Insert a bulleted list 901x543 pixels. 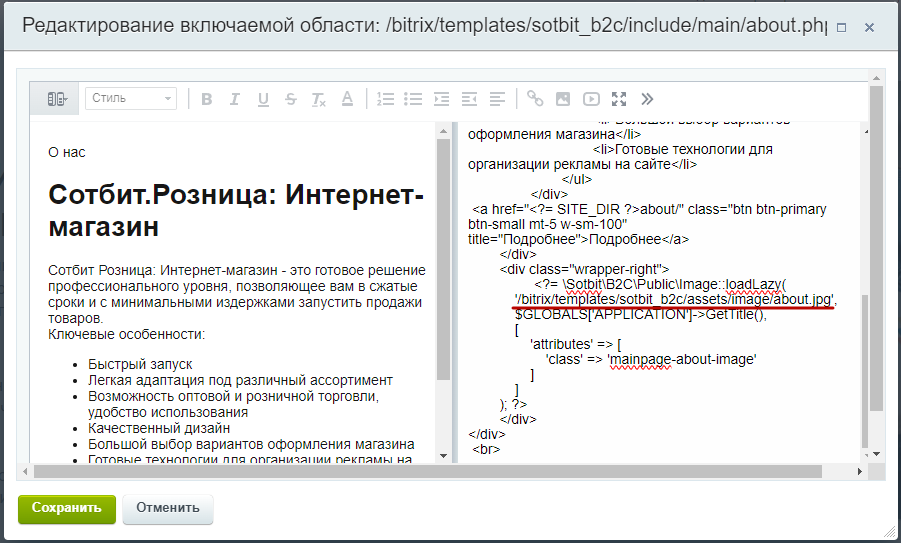pos(413,99)
